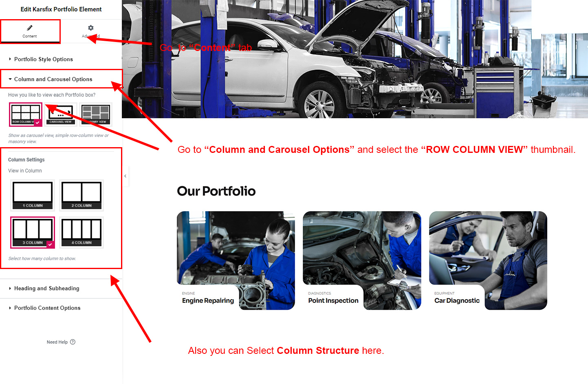Select the 3 Column layout option
The width and height of the screenshot is (588, 384).
[33, 232]
